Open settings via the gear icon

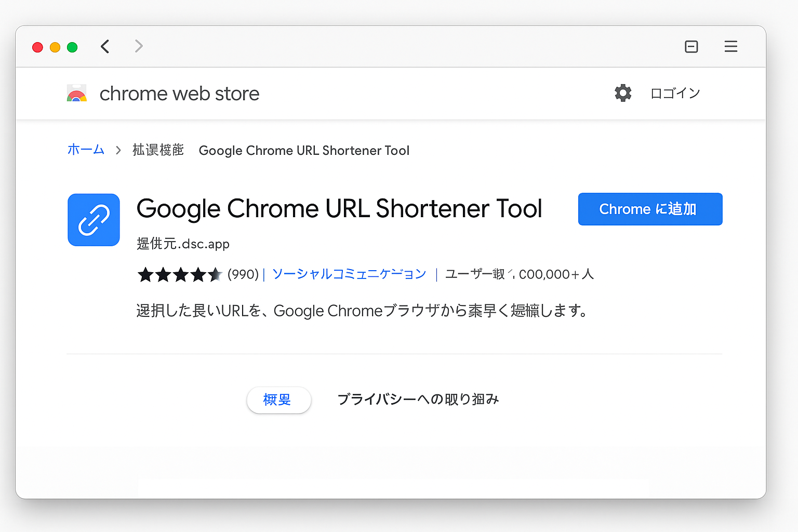tap(623, 93)
